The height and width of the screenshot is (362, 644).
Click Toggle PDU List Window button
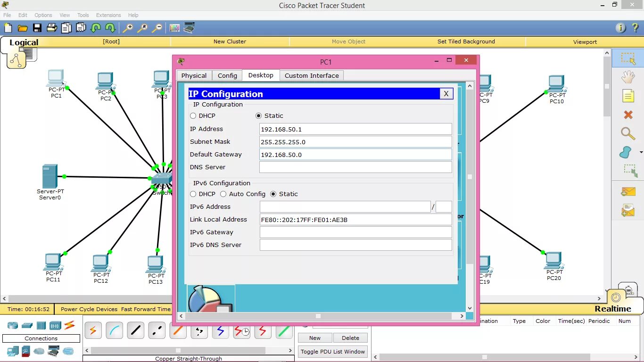[x=333, y=352]
